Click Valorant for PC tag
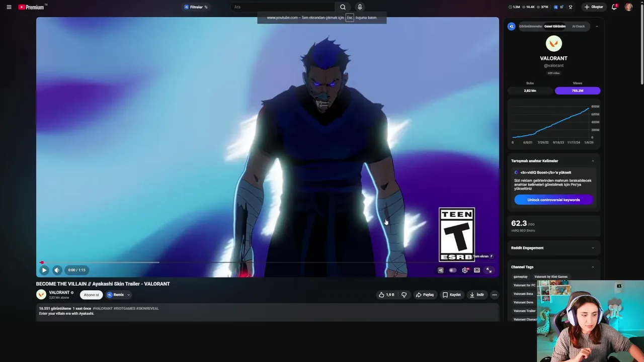Viewport: 644px width, 362px height. click(524, 285)
